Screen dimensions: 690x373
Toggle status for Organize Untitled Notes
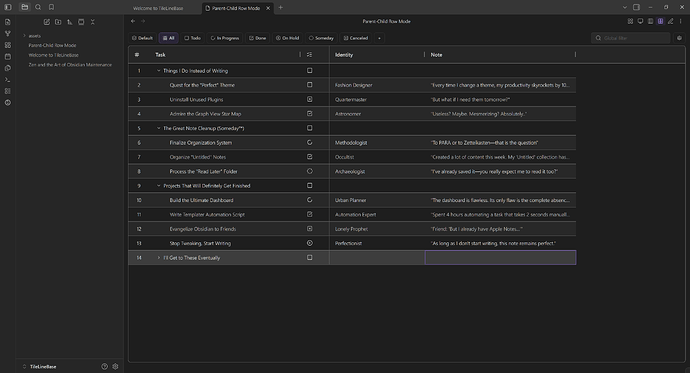point(310,157)
